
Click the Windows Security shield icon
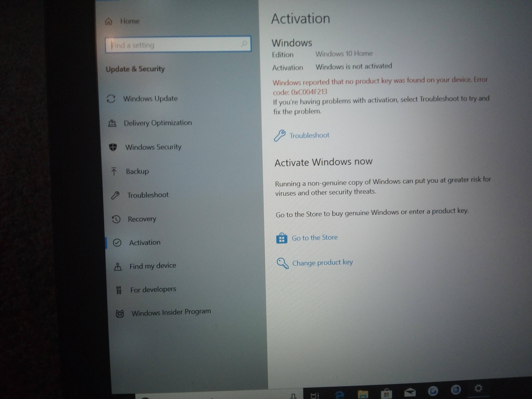tap(113, 147)
